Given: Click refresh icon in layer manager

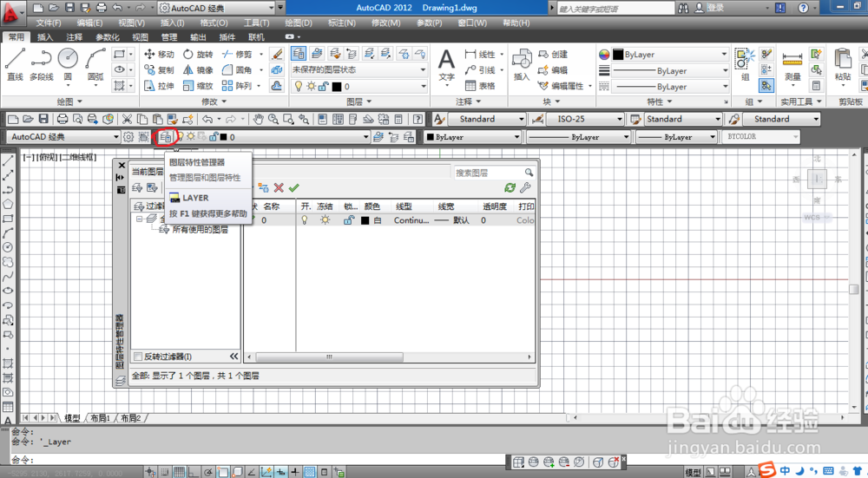Looking at the screenshot, I should pyautogui.click(x=510, y=188).
